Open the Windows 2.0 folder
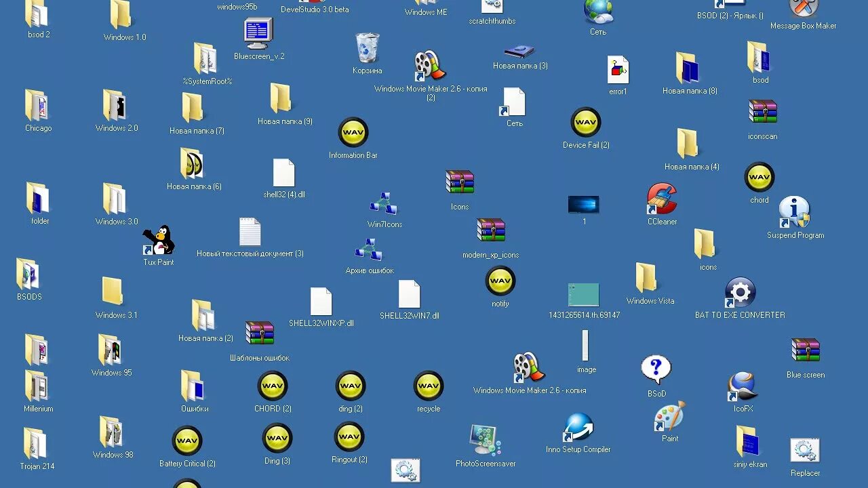The width and height of the screenshot is (868, 488). (115, 106)
